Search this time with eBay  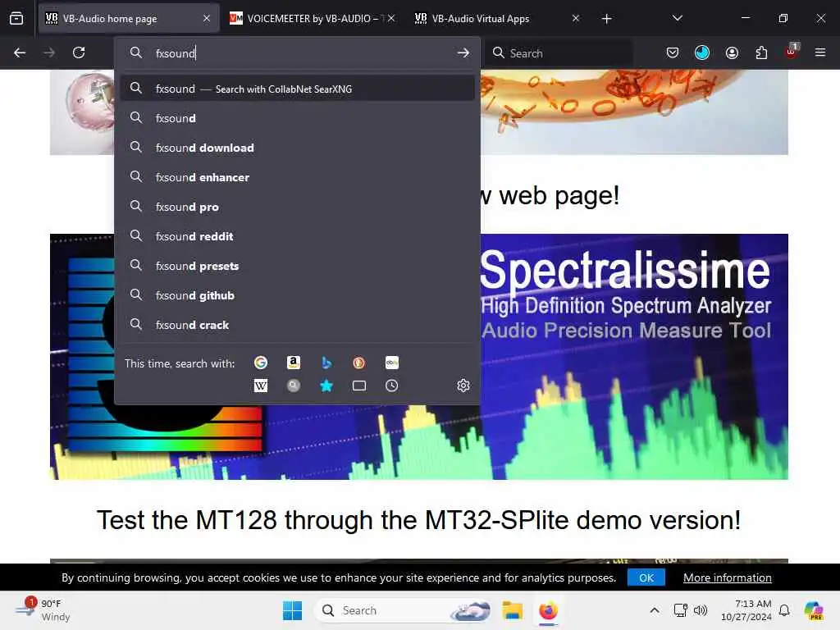tap(391, 363)
